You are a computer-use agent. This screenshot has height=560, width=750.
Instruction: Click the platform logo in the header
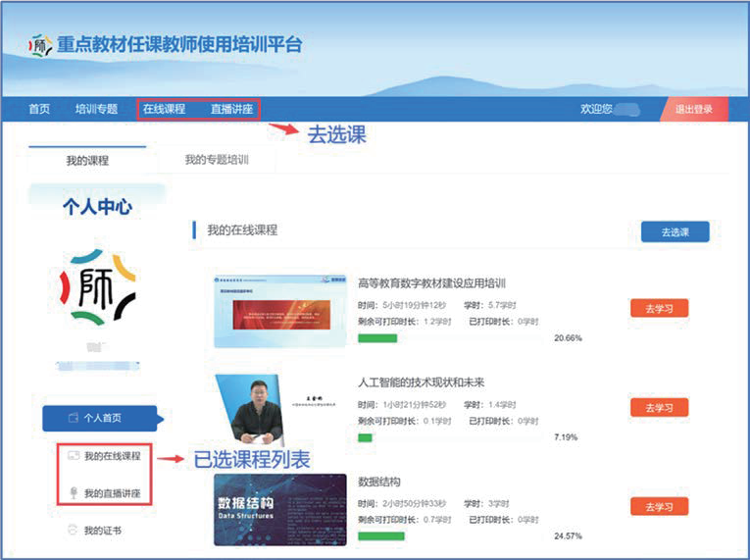[x=40, y=45]
